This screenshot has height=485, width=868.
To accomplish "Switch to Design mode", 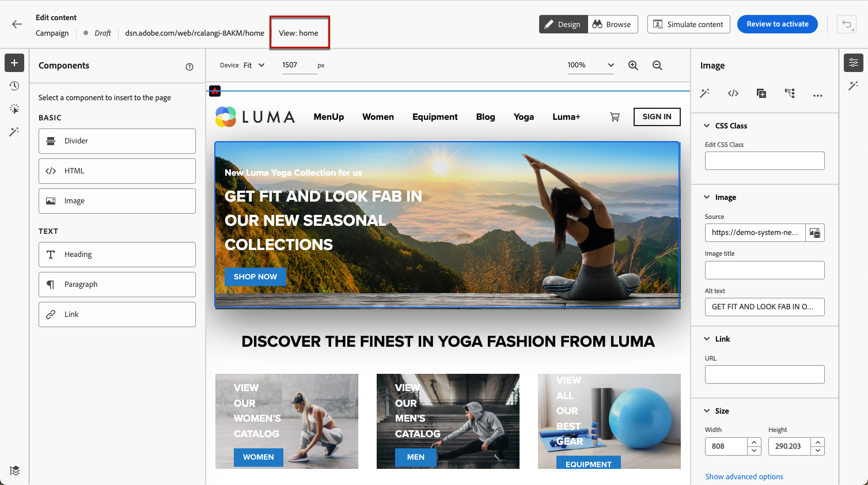I will pyautogui.click(x=563, y=24).
